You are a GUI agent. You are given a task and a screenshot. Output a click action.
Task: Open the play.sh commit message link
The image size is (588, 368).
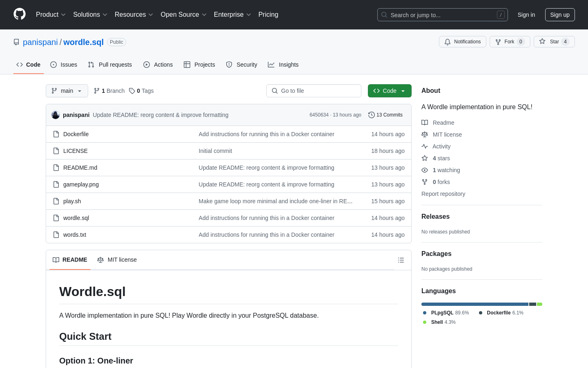(276, 201)
